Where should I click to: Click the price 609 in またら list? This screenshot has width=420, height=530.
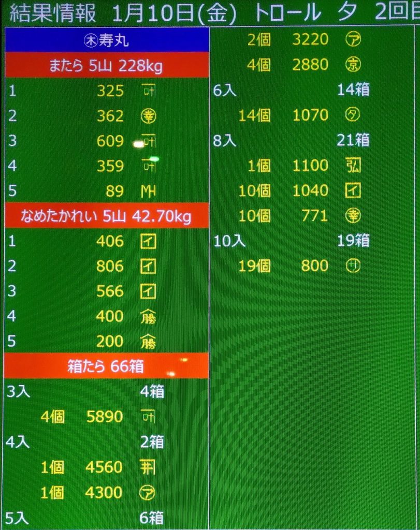110,141
